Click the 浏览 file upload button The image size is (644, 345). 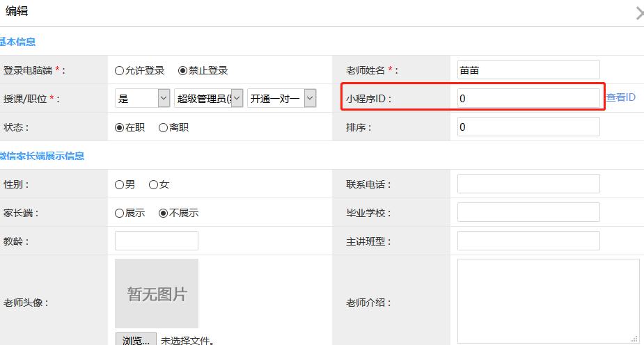pyautogui.click(x=136, y=340)
